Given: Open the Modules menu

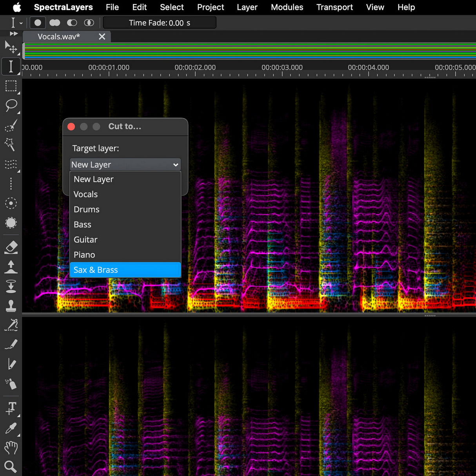Looking at the screenshot, I should tap(287, 7).
